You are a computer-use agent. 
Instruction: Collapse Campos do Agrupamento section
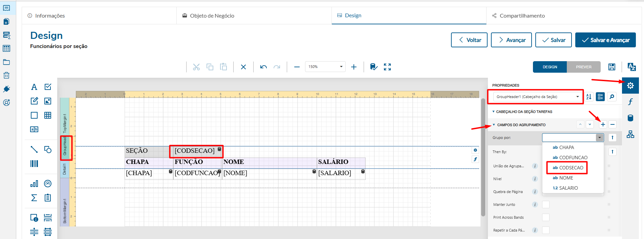[494, 125]
